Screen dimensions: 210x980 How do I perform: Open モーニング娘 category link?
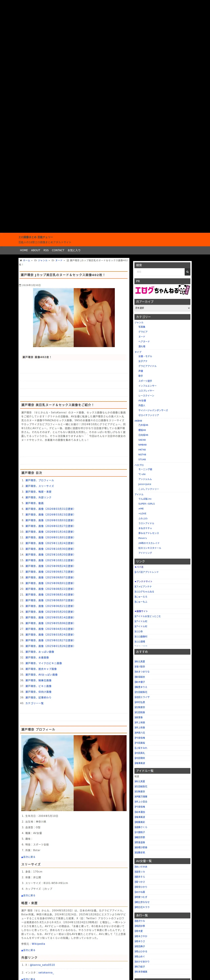[x=145, y=469]
